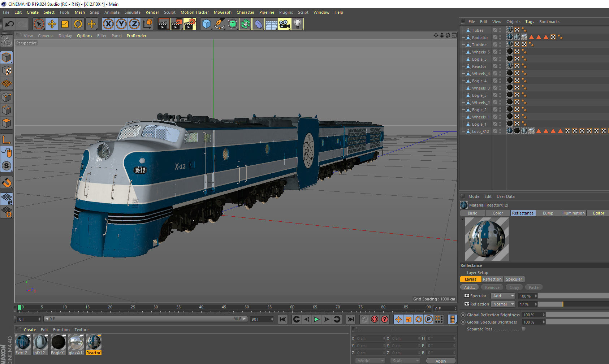
Task: Add a Light object
Action: click(297, 24)
